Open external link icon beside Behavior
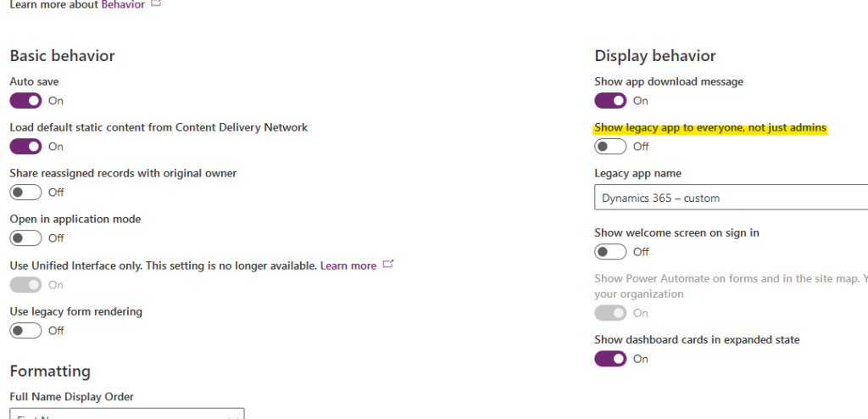 tap(156, 3)
